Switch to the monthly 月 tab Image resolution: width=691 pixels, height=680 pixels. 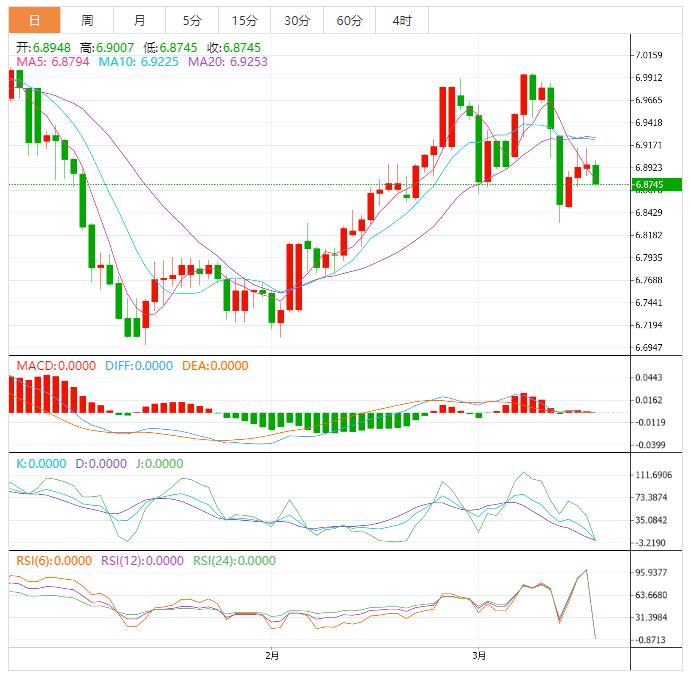[x=139, y=20]
